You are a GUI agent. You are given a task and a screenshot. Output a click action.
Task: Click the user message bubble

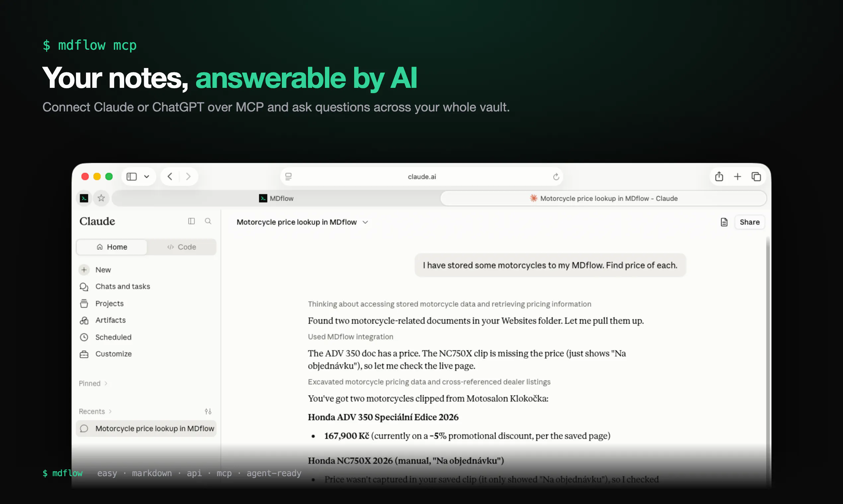pos(550,265)
